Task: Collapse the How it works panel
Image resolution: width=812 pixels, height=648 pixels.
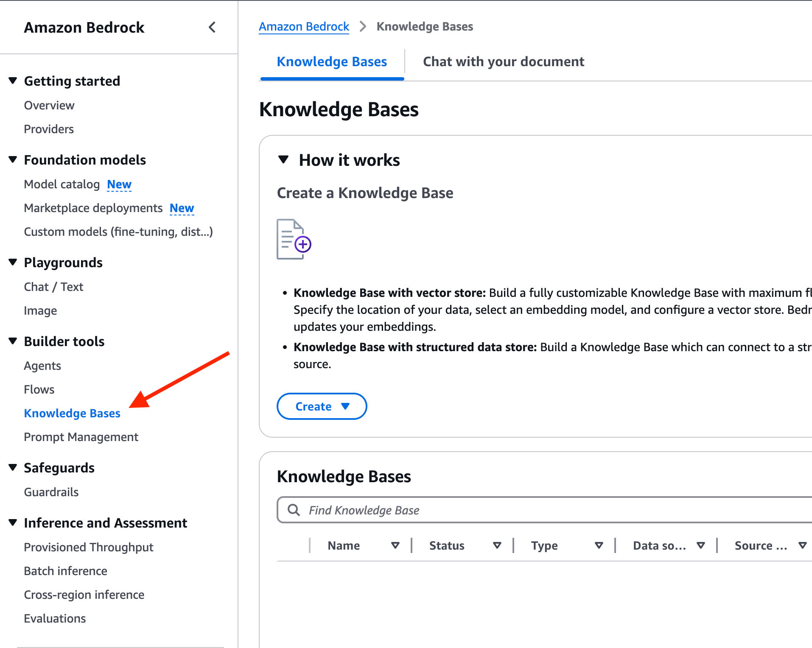Action: click(x=283, y=160)
